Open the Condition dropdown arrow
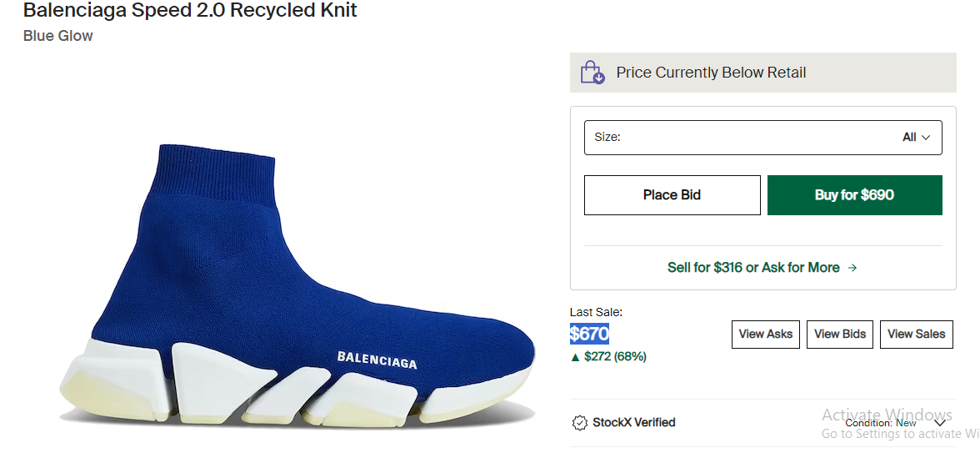This screenshot has width=980, height=453. (x=940, y=423)
